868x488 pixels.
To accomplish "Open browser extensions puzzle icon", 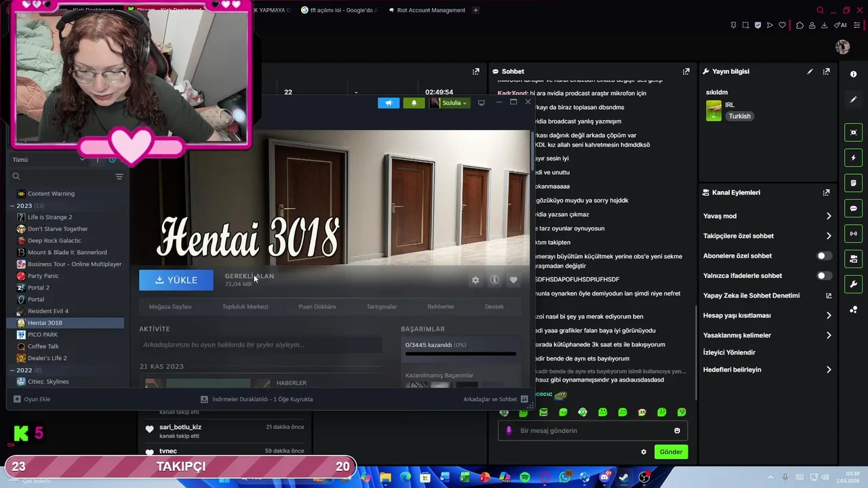I will 800,26.
